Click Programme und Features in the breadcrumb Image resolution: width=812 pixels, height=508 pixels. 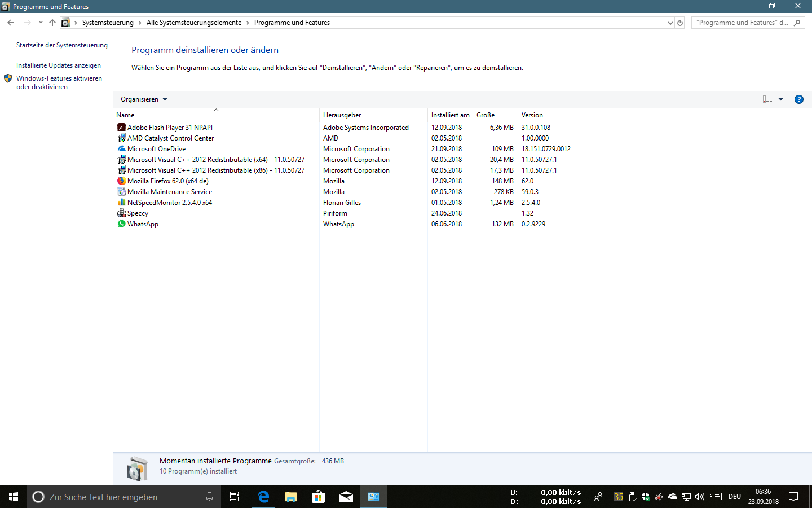292,23
